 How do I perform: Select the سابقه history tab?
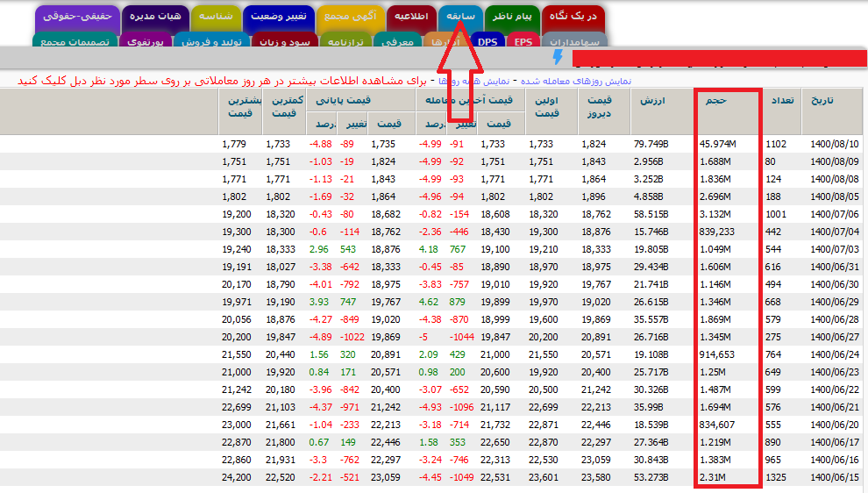(460, 17)
